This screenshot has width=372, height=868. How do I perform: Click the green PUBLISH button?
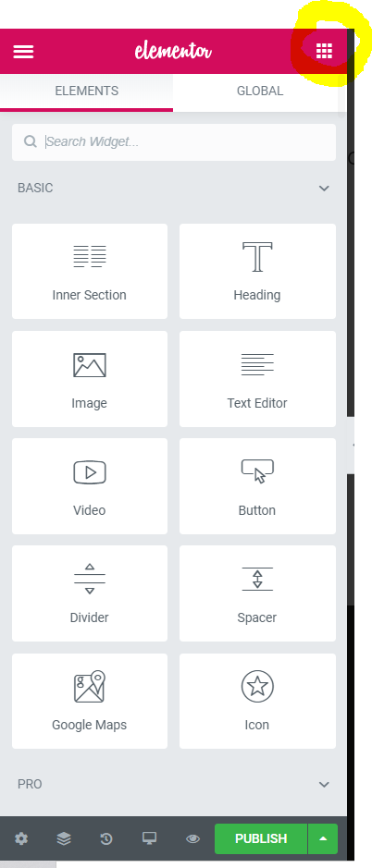point(261,838)
